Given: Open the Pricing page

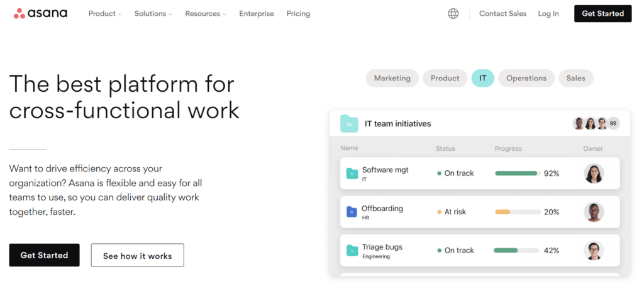Looking at the screenshot, I should [298, 14].
